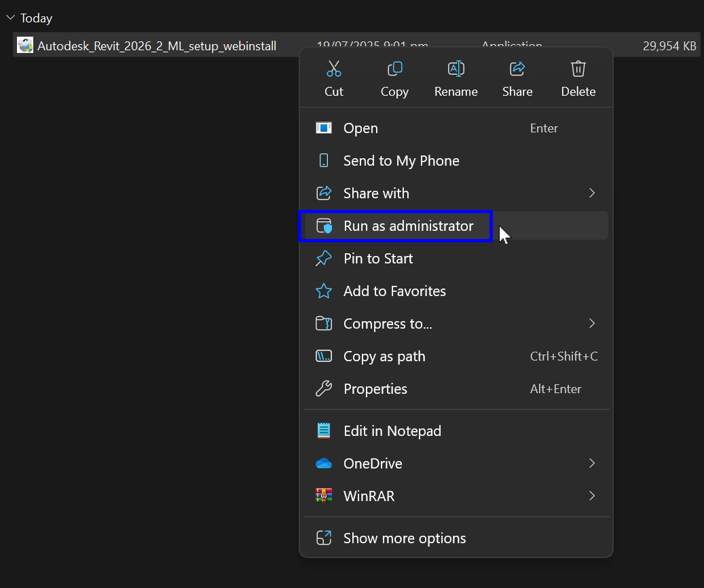The height and width of the screenshot is (588, 704).
Task: Expand the OneDrive submenu chevron
Action: (x=591, y=463)
